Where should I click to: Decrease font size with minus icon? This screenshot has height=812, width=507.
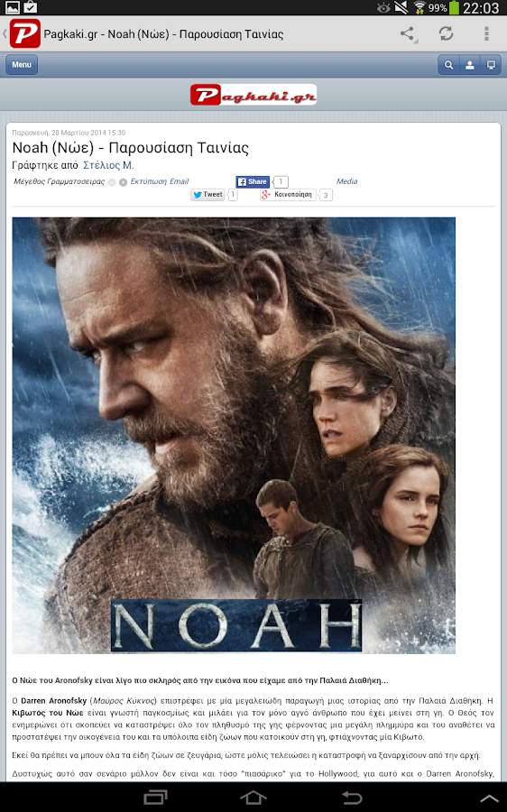(112, 182)
